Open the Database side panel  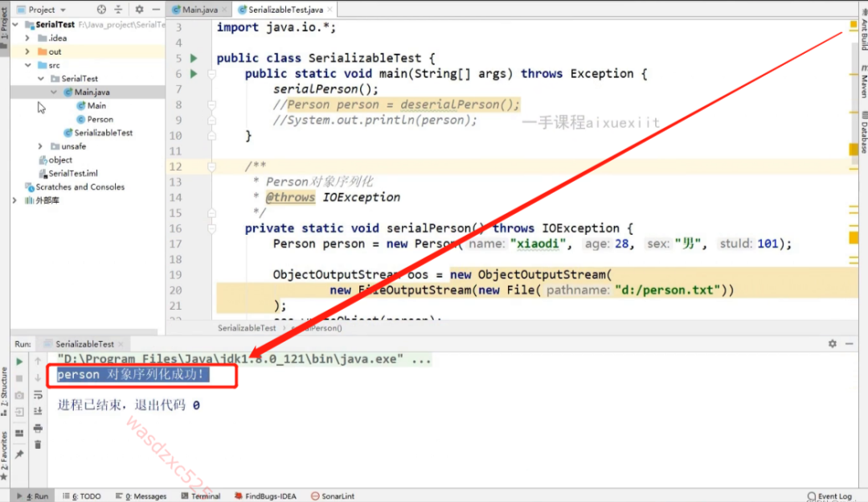click(863, 133)
